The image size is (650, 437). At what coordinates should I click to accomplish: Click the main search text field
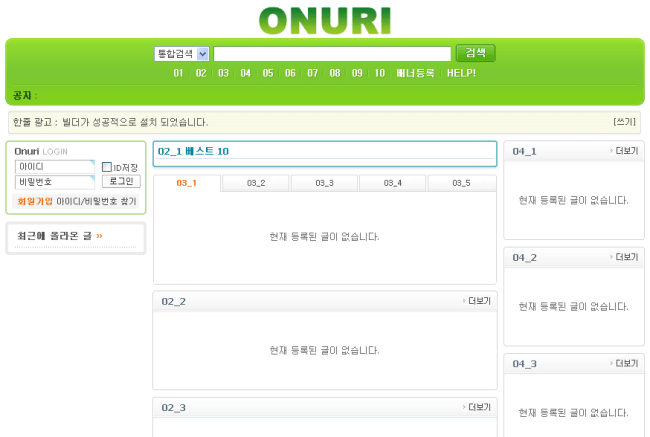click(332, 54)
